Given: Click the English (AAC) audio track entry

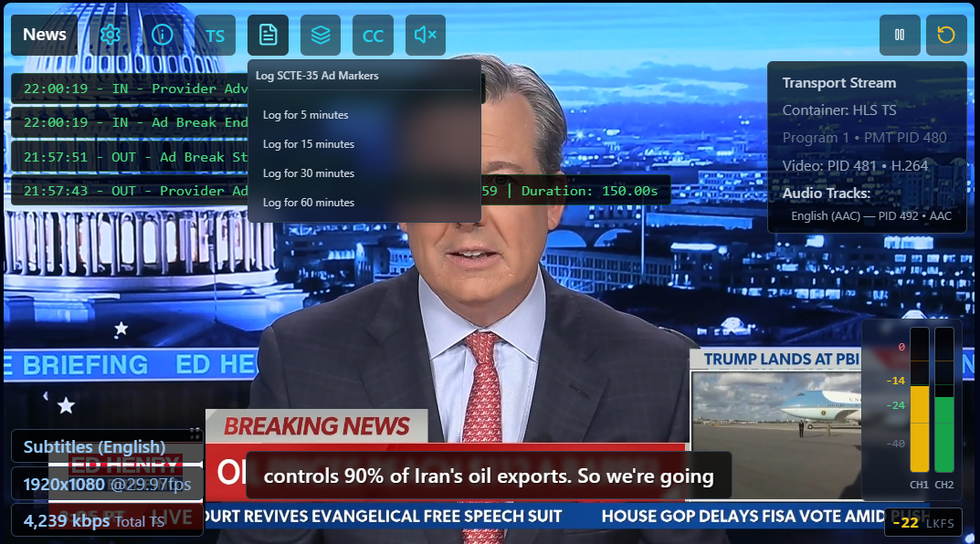Looking at the screenshot, I should pyautogui.click(x=871, y=216).
